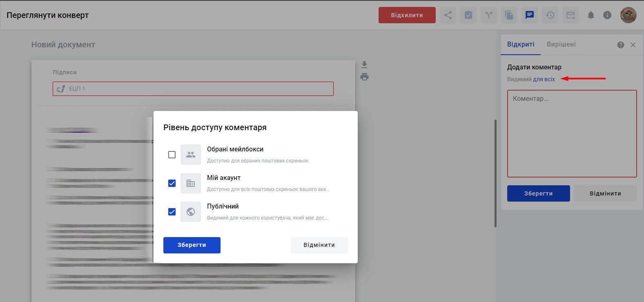Viewport: 644px width, 302px height.
Task: Click the document vertical scrollbar
Action: tap(495, 173)
